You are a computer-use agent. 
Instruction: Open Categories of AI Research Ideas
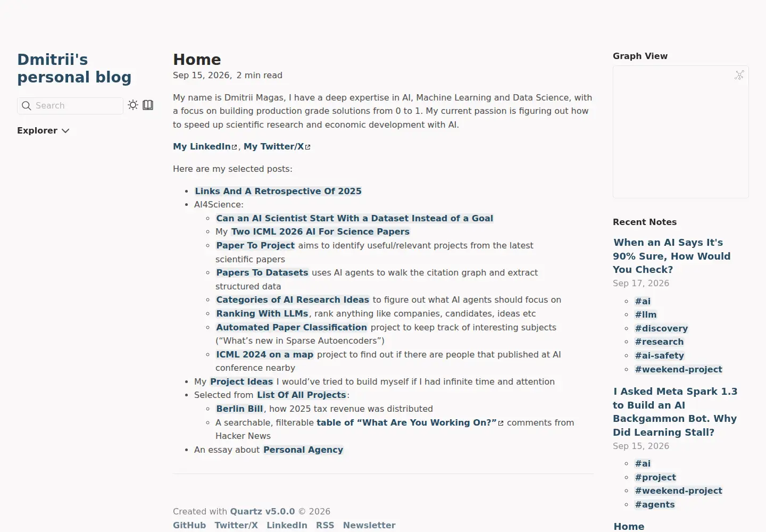pos(293,300)
